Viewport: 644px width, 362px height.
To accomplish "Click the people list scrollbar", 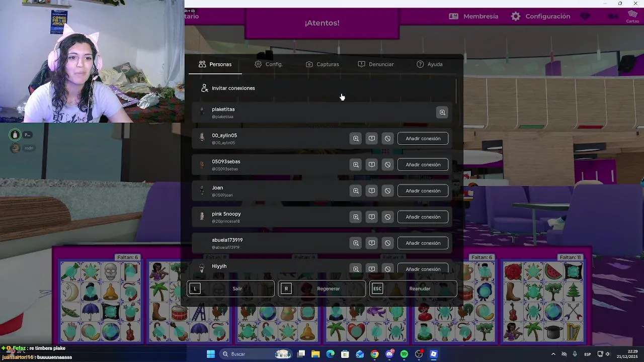I will (x=456, y=90).
